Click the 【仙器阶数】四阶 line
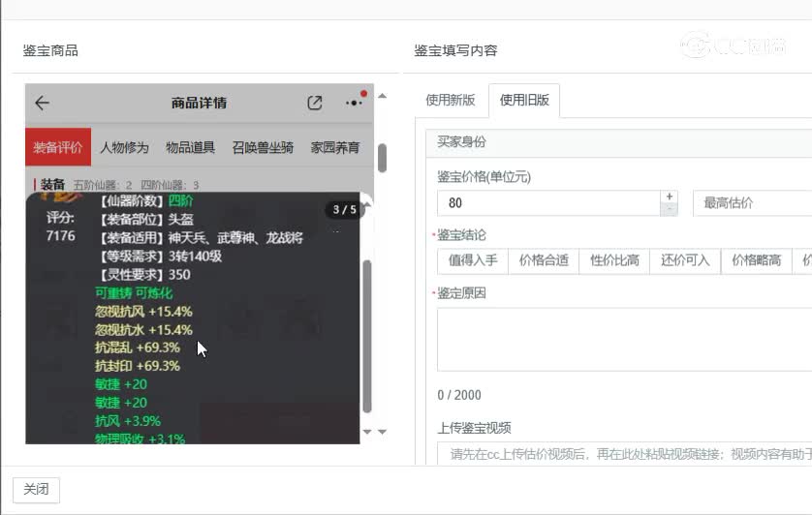 click(x=145, y=200)
